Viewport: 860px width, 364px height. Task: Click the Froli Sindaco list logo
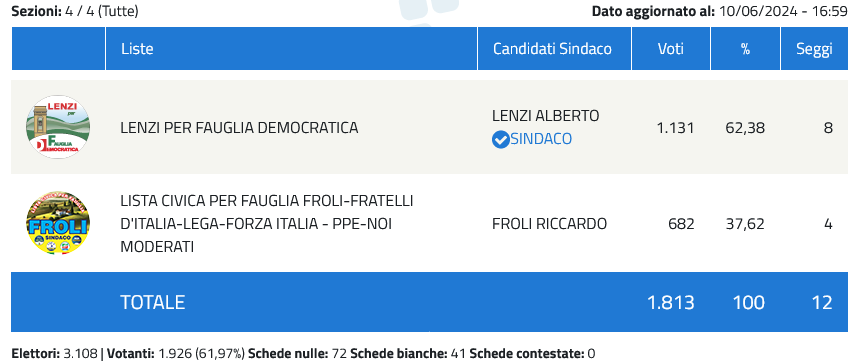pyautogui.click(x=58, y=224)
